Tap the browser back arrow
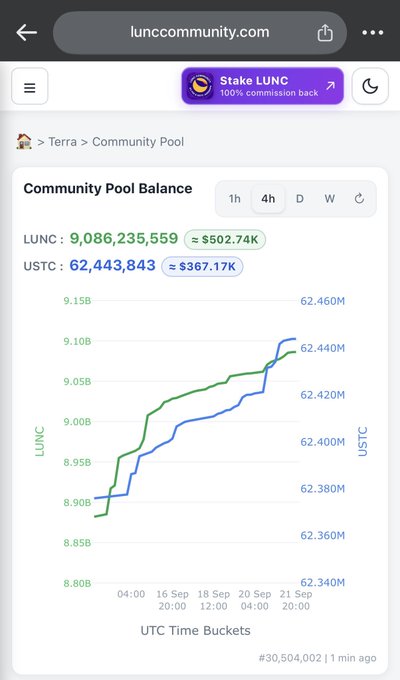The width and height of the screenshot is (400, 680). coord(26,33)
